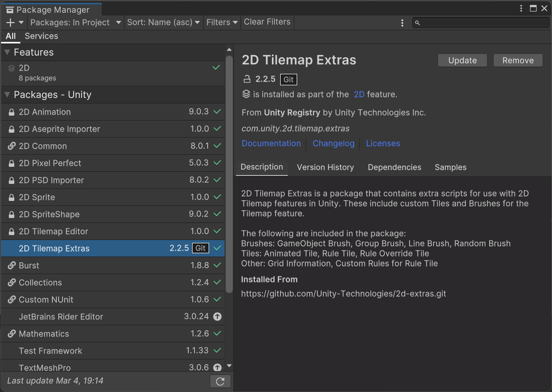Collapse the Features section
Image resolution: width=552 pixels, height=392 pixels.
[7, 52]
